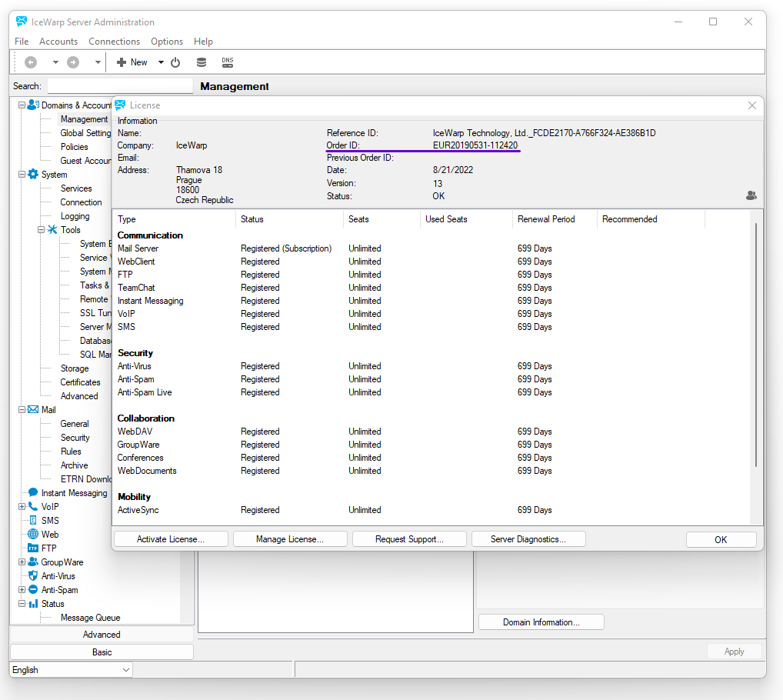The width and height of the screenshot is (783, 700).
Task: Open the Help menu
Action: click(203, 42)
